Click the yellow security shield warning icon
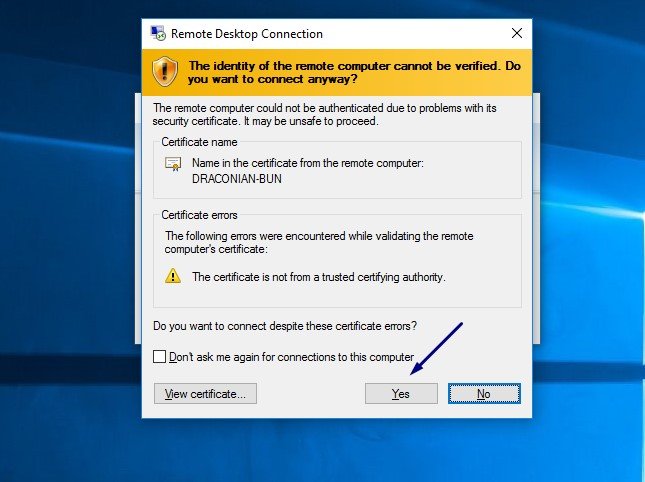This screenshot has height=482, width=645. tap(164, 70)
